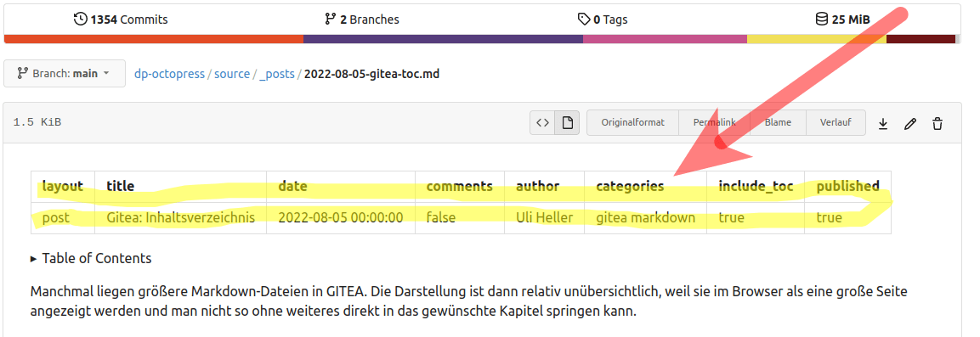
Task: Edit the file with the pencil icon
Action: pyautogui.click(x=910, y=124)
